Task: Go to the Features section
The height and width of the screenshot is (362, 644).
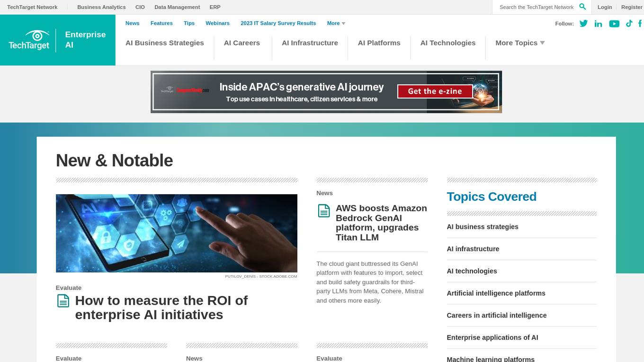Action: click(x=161, y=23)
